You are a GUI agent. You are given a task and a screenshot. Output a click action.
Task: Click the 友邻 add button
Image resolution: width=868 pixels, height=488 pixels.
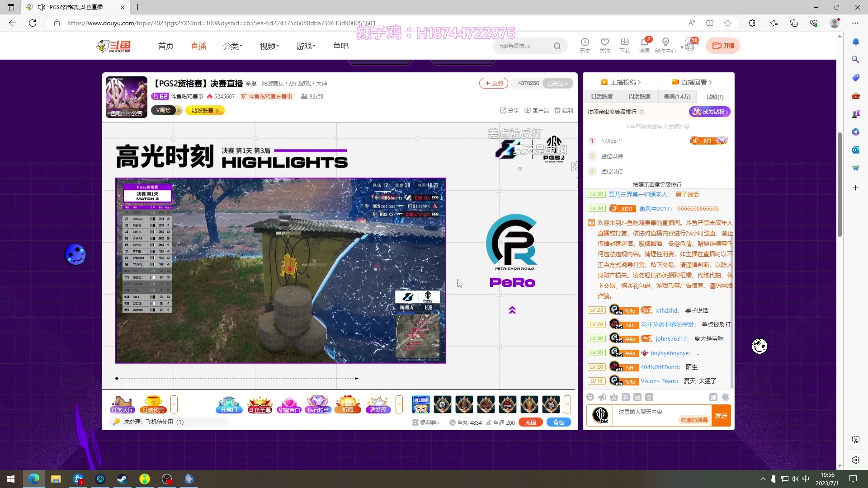(494, 83)
